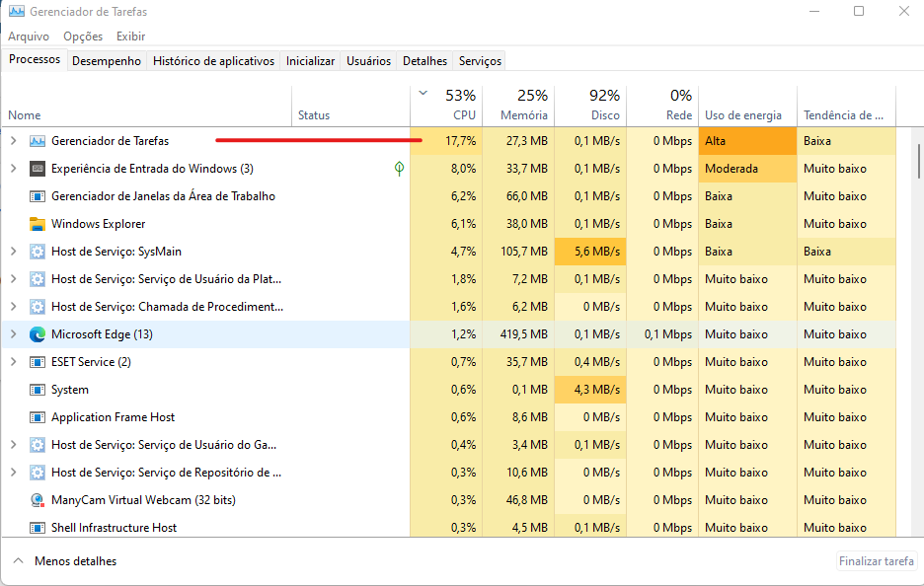
Task: Click the vertical scrollbar thumb
Action: click(919, 160)
